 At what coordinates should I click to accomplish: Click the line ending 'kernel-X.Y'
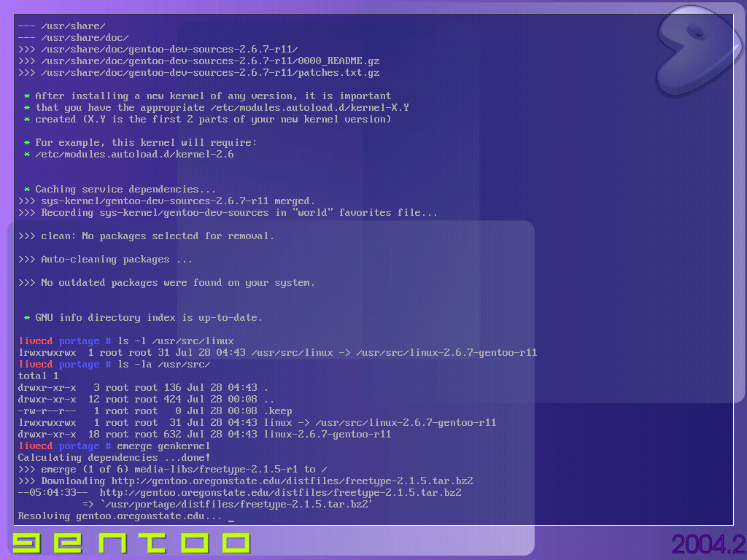click(x=216, y=108)
